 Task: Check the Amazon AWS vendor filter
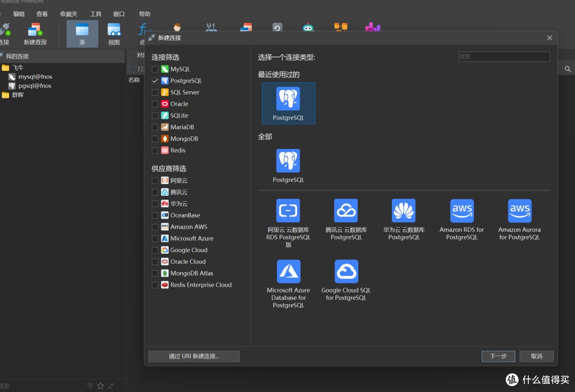click(155, 227)
